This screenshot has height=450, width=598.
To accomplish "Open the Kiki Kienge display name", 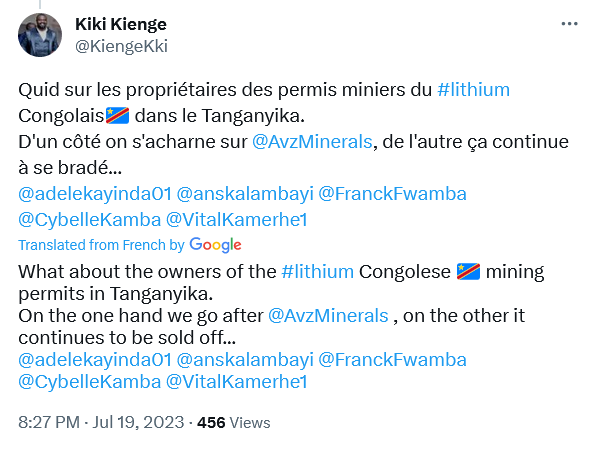I will pos(121,24).
